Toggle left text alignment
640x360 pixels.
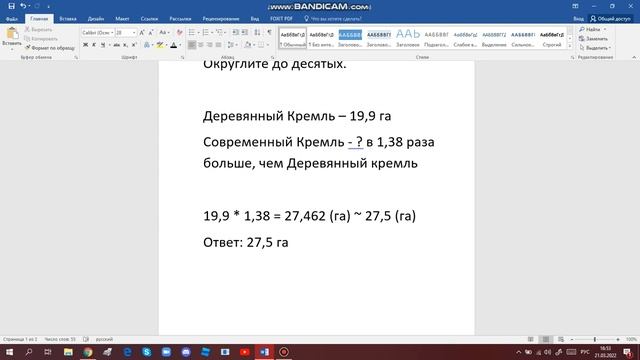[x=192, y=45]
